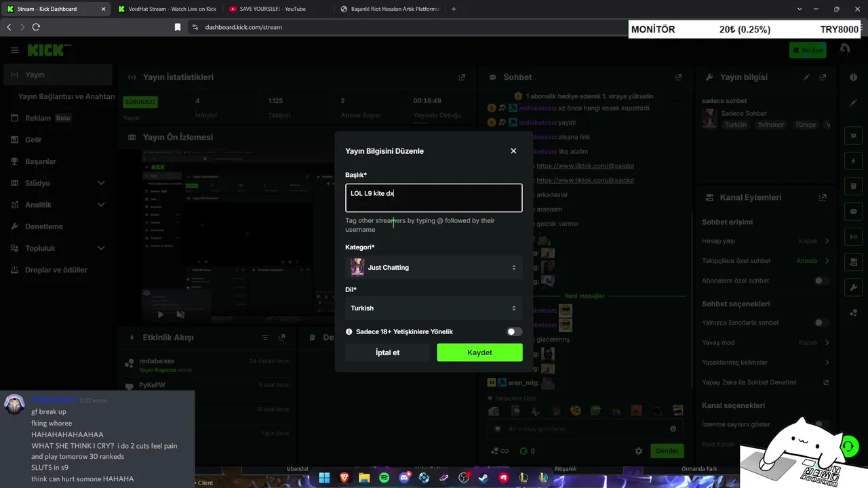Open Takipçilere özel sohbet setting
868x488 pixels.
click(766, 261)
